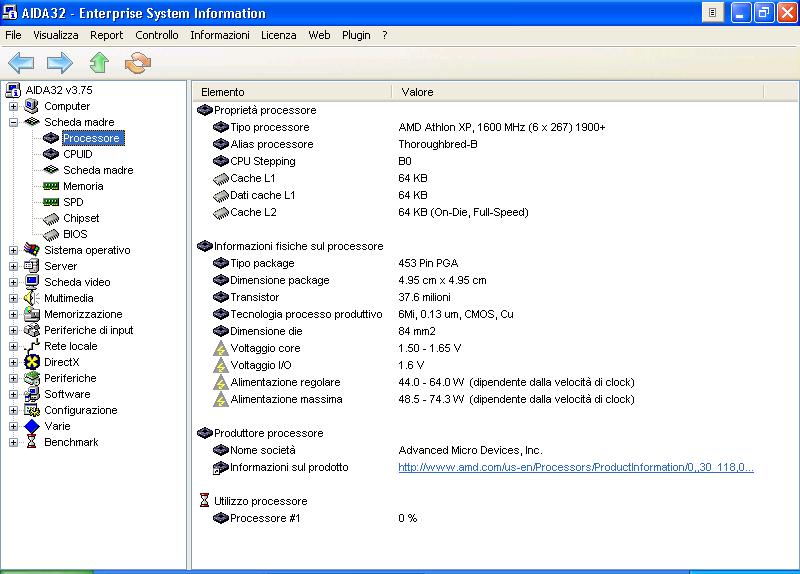Click the blue Forward arrow toolbar button
800x574 pixels.
60,63
